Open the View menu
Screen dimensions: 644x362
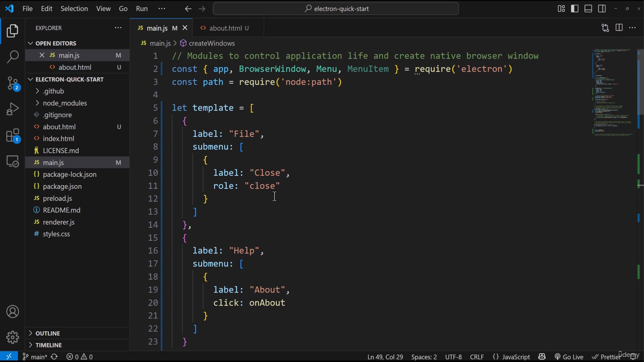103,9
